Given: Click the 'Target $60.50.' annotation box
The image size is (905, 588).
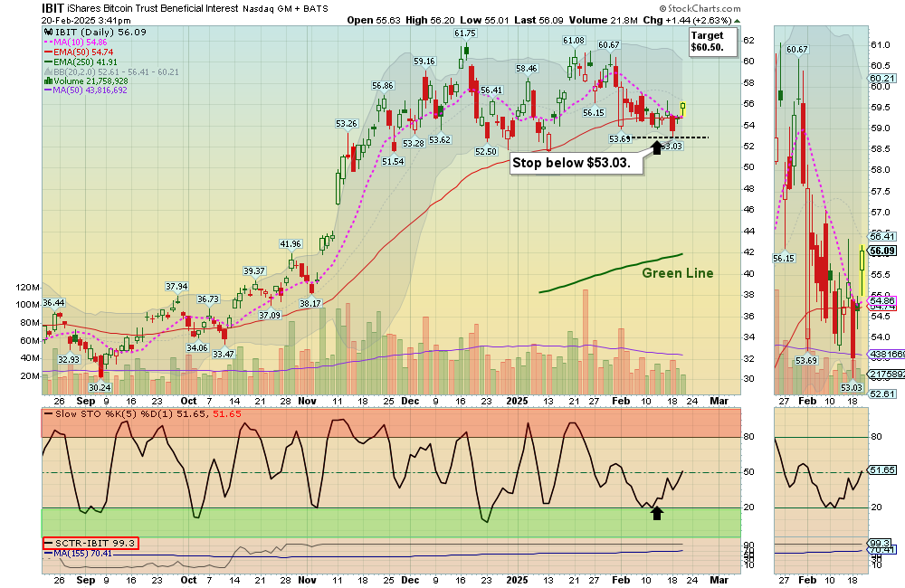Looking at the screenshot, I should tap(713, 42).
